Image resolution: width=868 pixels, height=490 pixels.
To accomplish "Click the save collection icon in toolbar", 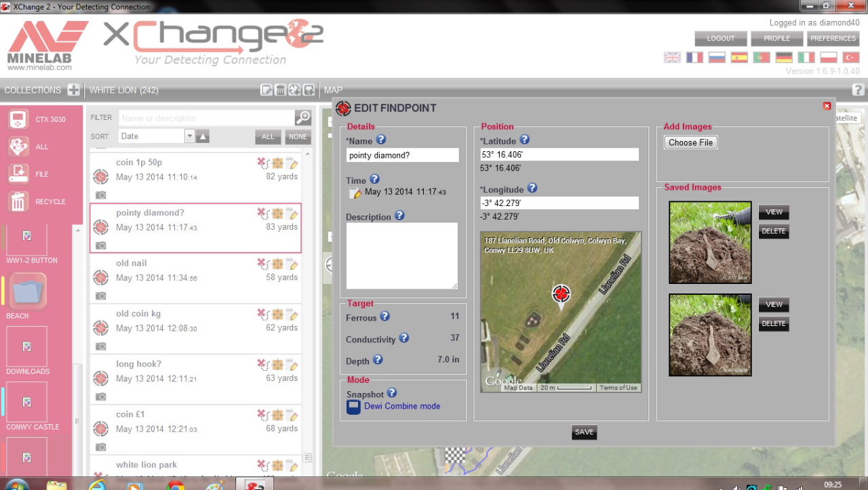I will coord(309,89).
